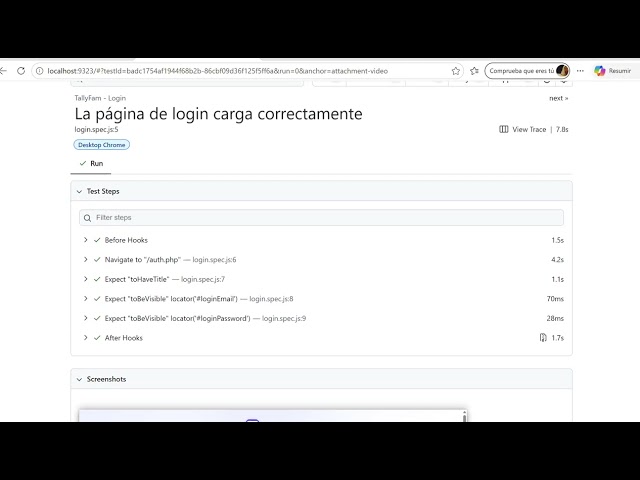Open the user profile avatar
The width and height of the screenshot is (640, 480).
pyautogui.click(x=562, y=71)
